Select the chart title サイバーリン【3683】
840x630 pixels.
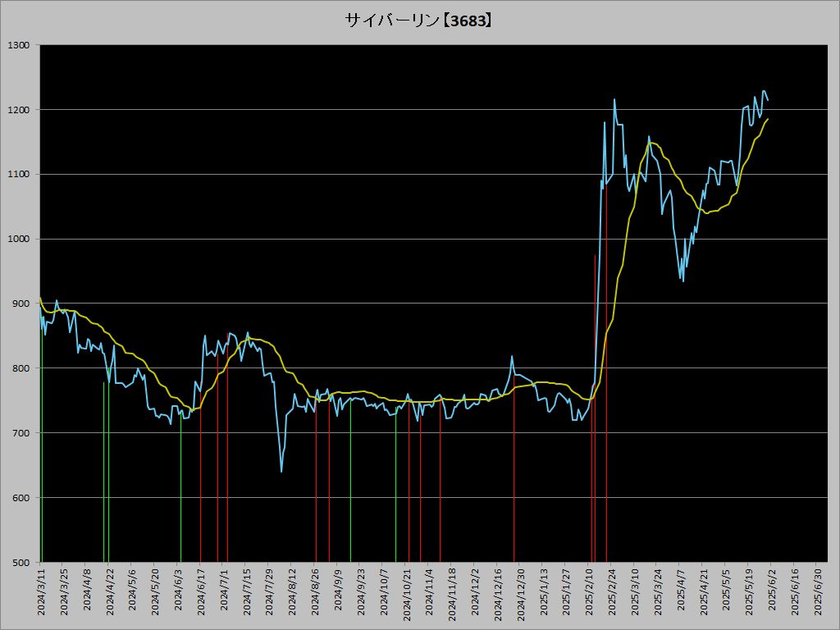tap(418, 21)
